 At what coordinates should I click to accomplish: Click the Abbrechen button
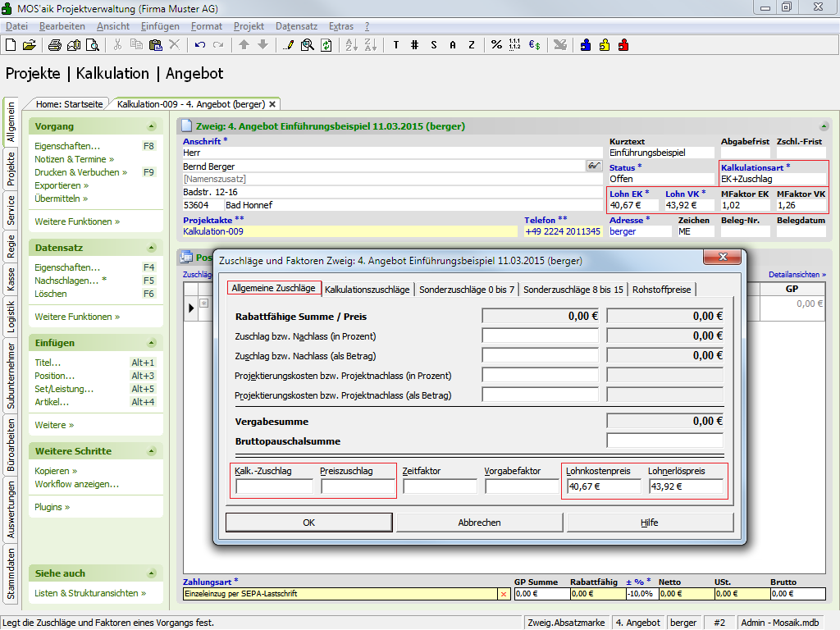(x=479, y=523)
